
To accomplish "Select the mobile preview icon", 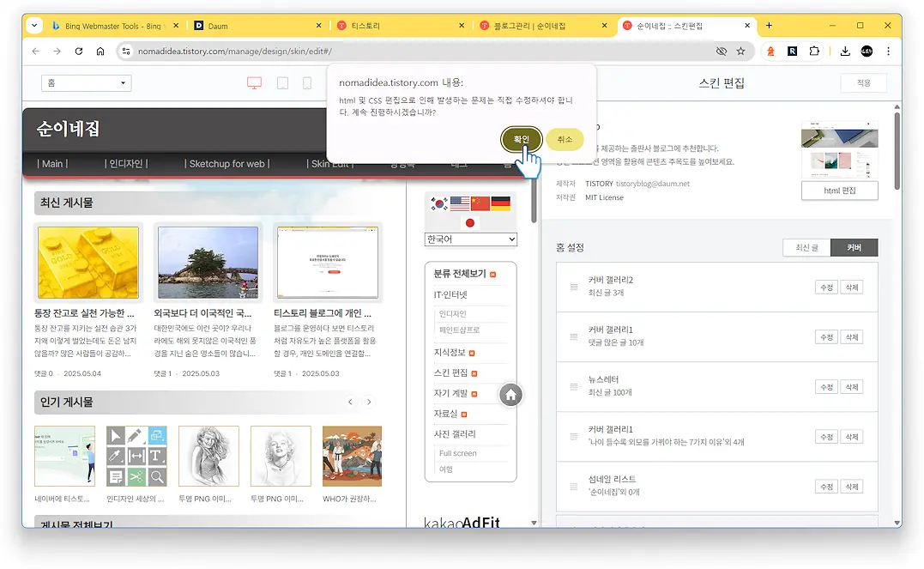I will (305, 82).
